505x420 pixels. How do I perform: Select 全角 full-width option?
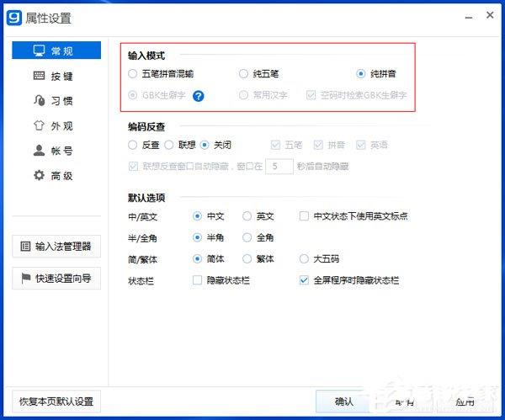247,237
